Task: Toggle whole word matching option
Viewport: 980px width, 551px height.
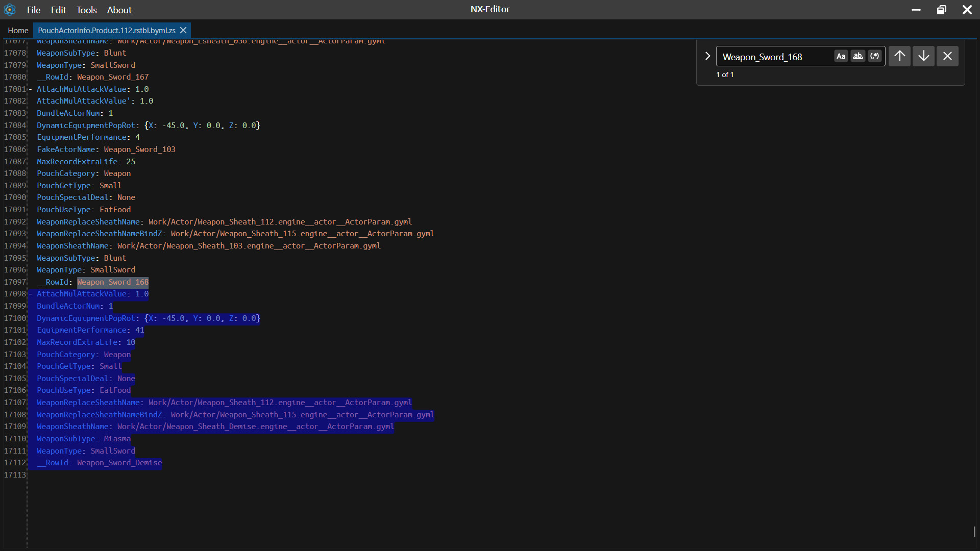Action: (858, 56)
